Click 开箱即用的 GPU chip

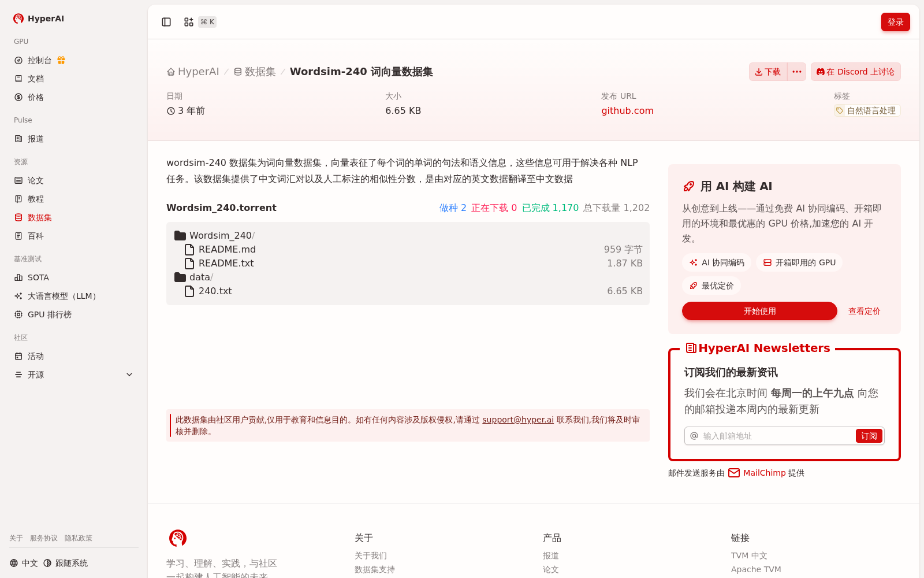pyautogui.click(x=799, y=262)
